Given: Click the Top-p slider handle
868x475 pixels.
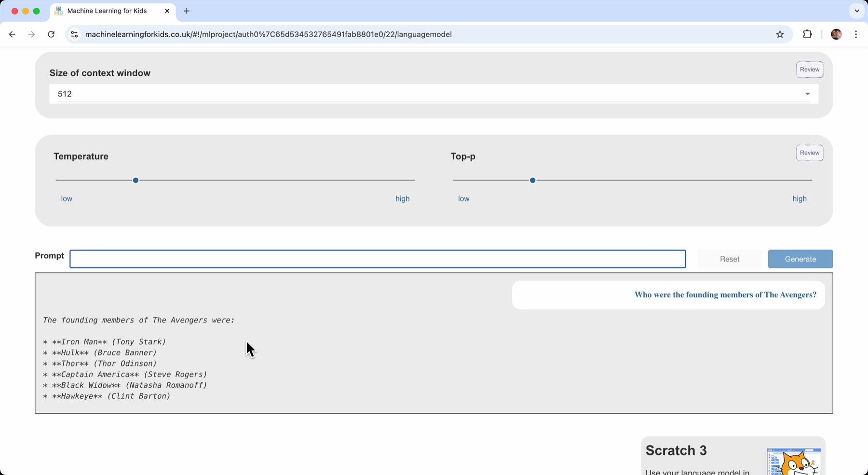Looking at the screenshot, I should [532, 181].
